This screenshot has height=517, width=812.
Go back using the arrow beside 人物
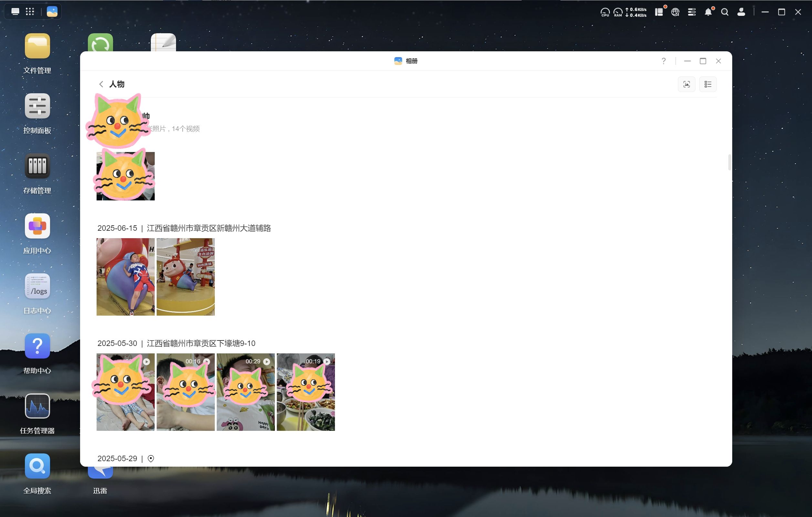(101, 84)
